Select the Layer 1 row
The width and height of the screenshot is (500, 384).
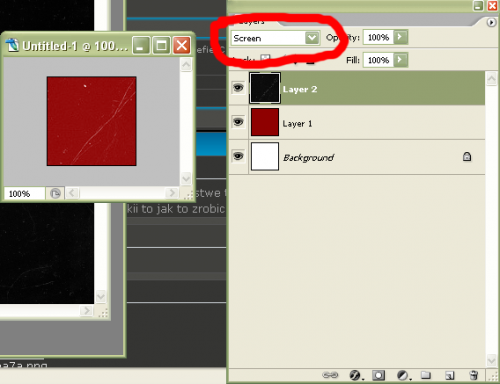coord(356,123)
